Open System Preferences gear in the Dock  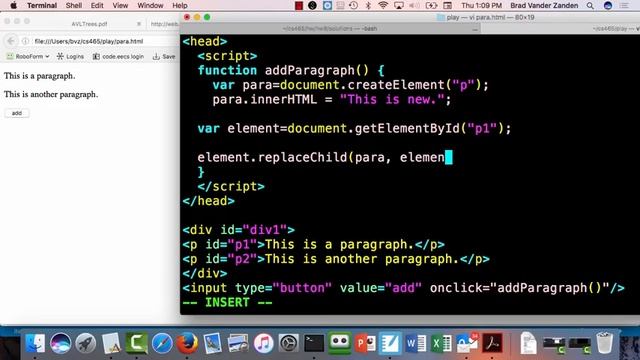[x=289, y=343]
